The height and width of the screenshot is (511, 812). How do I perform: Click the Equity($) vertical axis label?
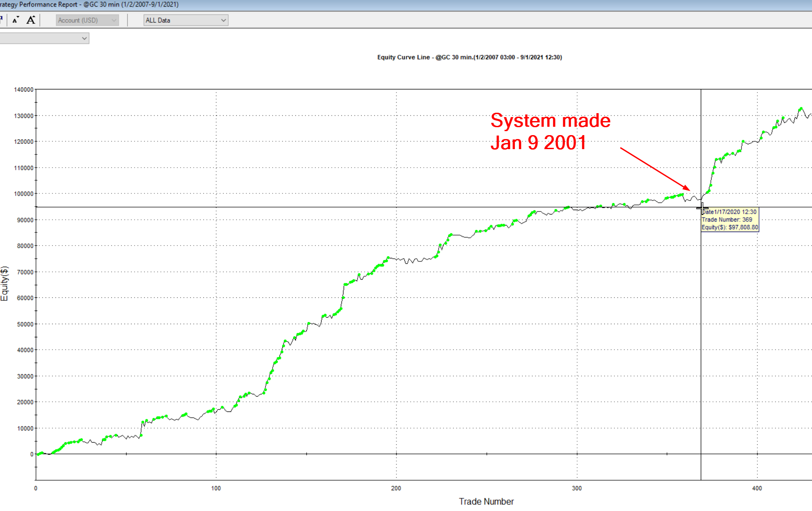pos(5,283)
